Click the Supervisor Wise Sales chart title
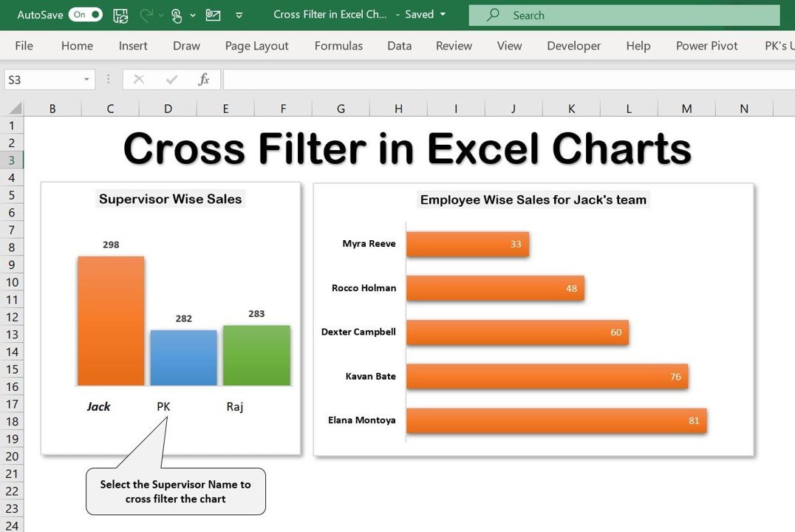This screenshot has height=532, width=795. 171,199
